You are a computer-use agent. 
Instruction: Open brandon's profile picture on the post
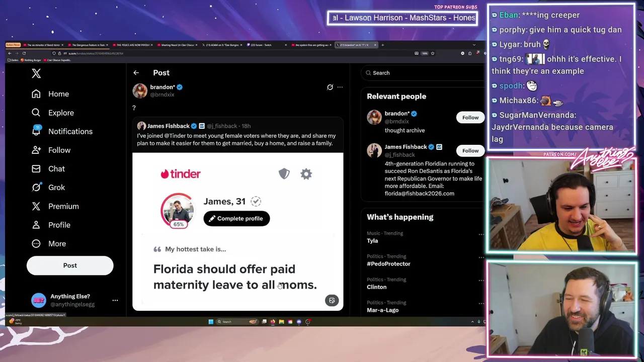coord(140,90)
